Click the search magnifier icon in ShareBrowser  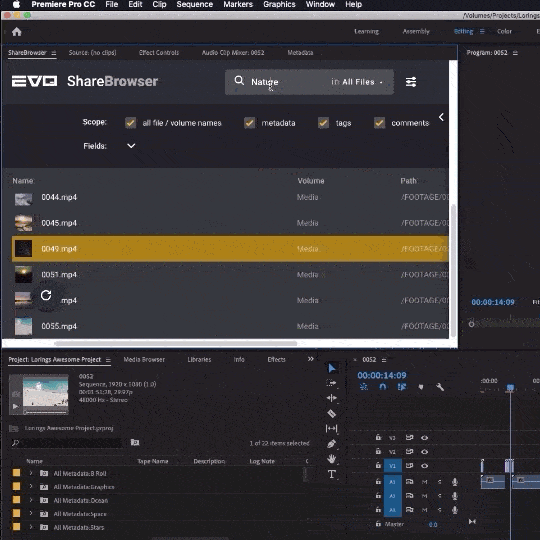tap(239, 81)
